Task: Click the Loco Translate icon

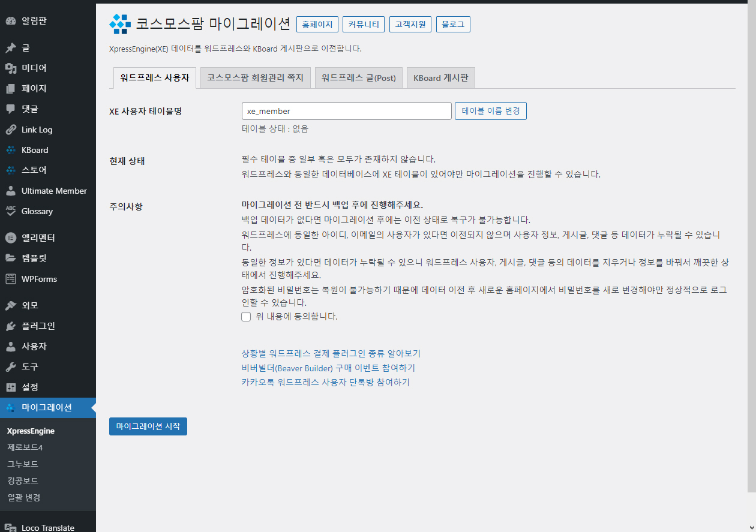Action: click(11, 528)
